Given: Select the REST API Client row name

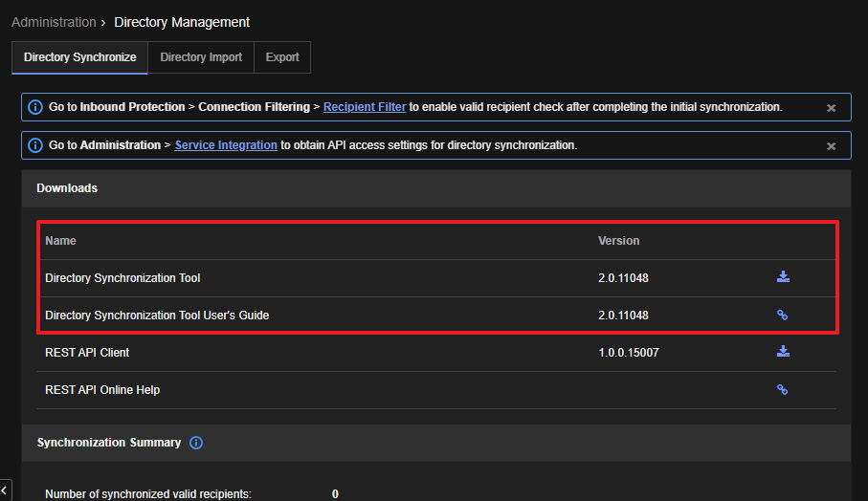Looking at the screenshot, I should [x=87, y=353].
